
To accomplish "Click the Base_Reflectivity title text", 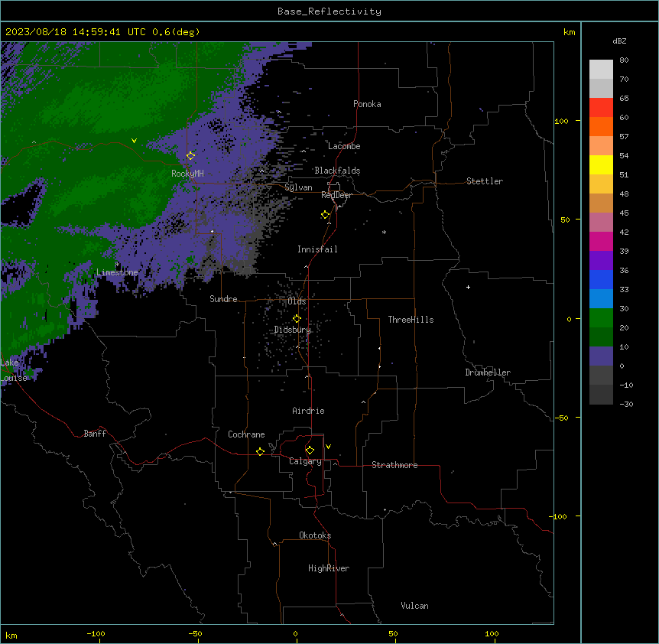I will click(329, 11).
